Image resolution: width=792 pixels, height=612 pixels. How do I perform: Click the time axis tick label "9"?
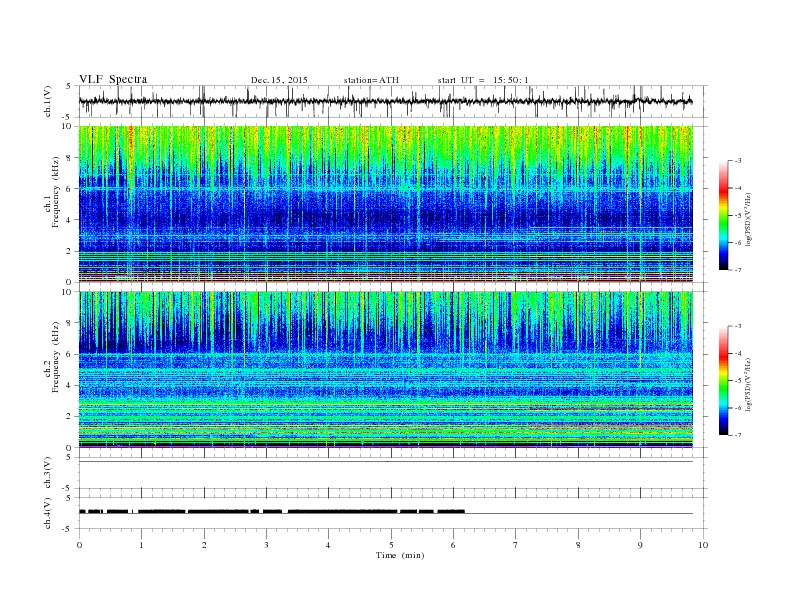[640, 545]
